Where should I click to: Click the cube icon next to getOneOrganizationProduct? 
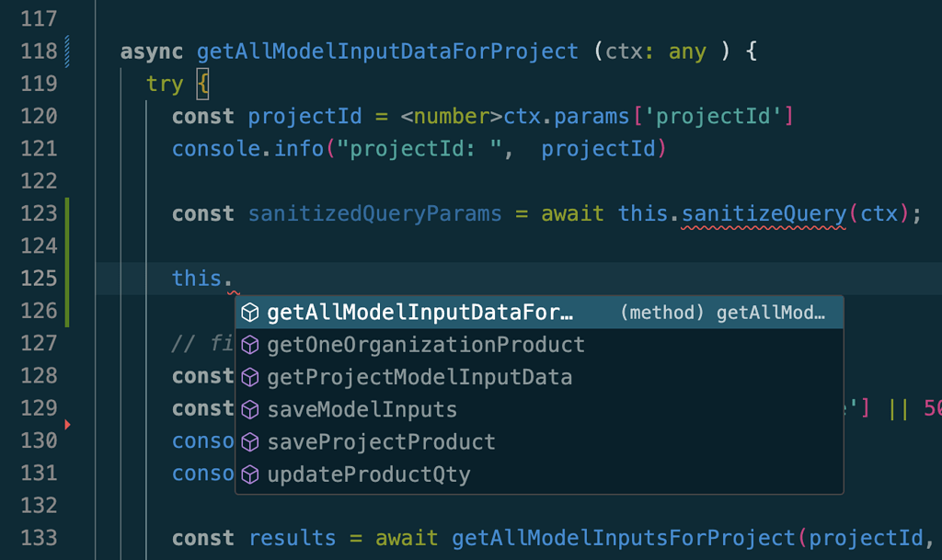pyautogui.click(x=249, y=344)
